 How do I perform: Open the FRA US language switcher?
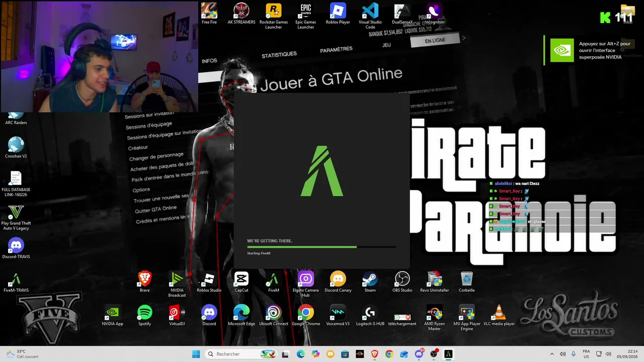586,354
